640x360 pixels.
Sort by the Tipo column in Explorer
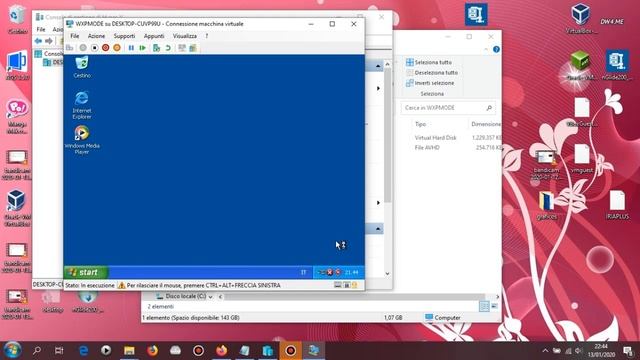(x=420, y=124)
